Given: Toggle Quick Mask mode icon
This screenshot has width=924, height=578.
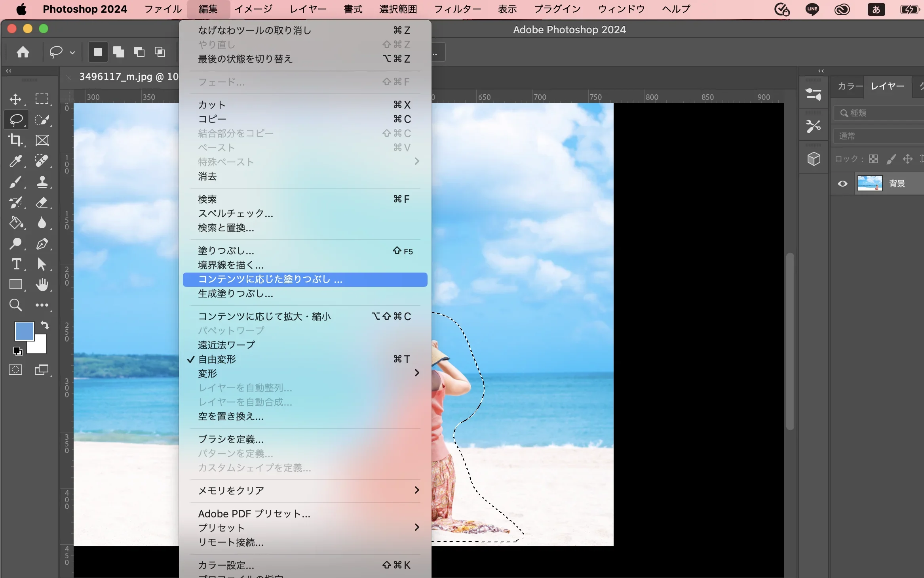Looking at the screenshot, I should tap(15, 370).
